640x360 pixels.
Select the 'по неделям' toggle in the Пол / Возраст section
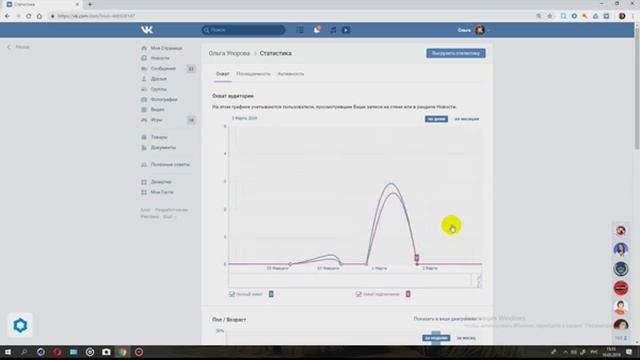(x=436, y=338)
